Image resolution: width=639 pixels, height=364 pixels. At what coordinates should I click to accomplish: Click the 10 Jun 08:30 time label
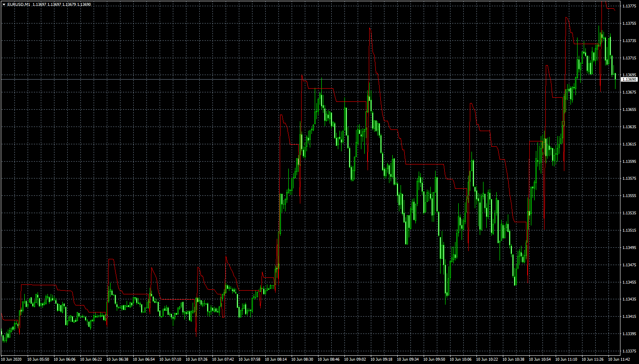[x=302, y=359]
